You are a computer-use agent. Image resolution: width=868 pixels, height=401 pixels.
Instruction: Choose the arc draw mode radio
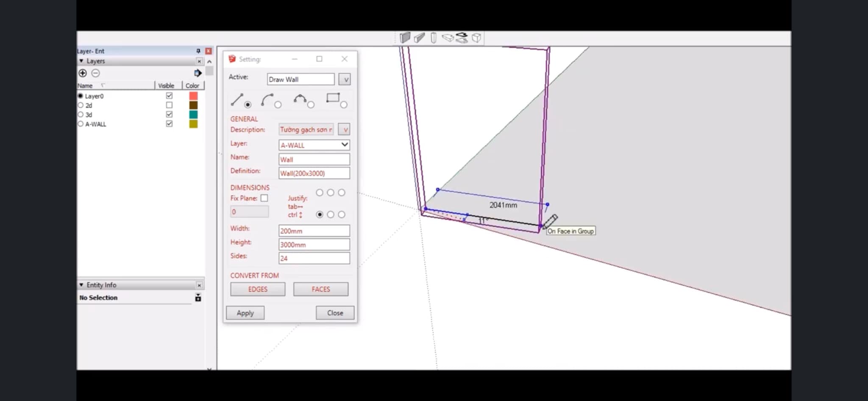click(278, 104)
